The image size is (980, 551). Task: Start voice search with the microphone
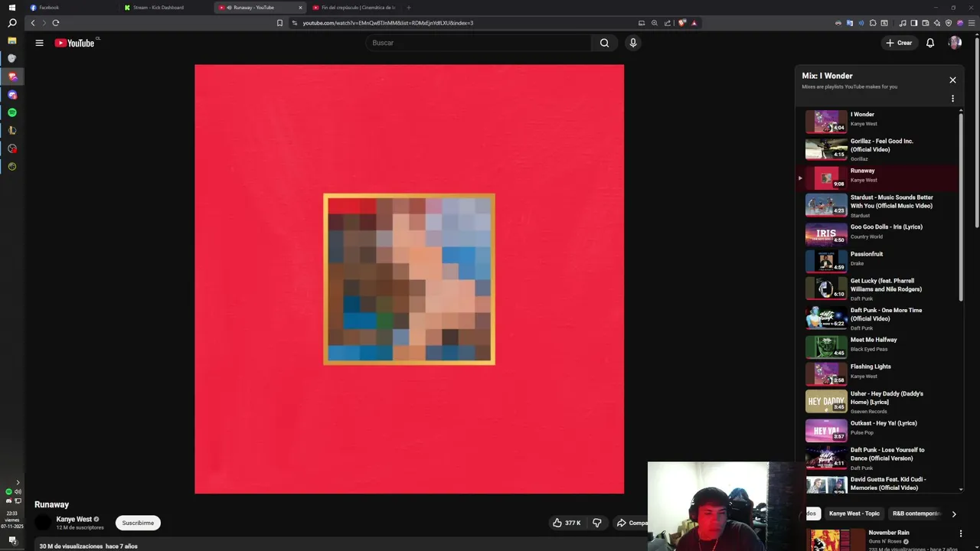click(632, 43)
